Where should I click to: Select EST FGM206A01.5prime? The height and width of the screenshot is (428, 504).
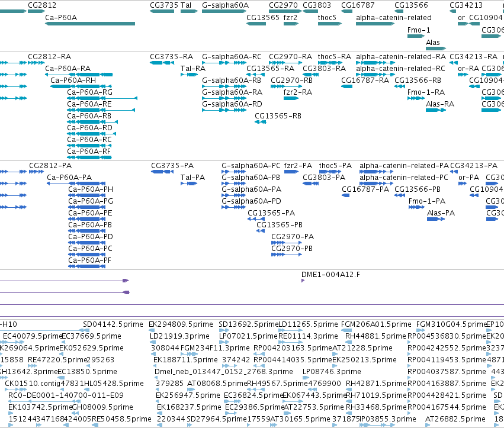point(376,324)
